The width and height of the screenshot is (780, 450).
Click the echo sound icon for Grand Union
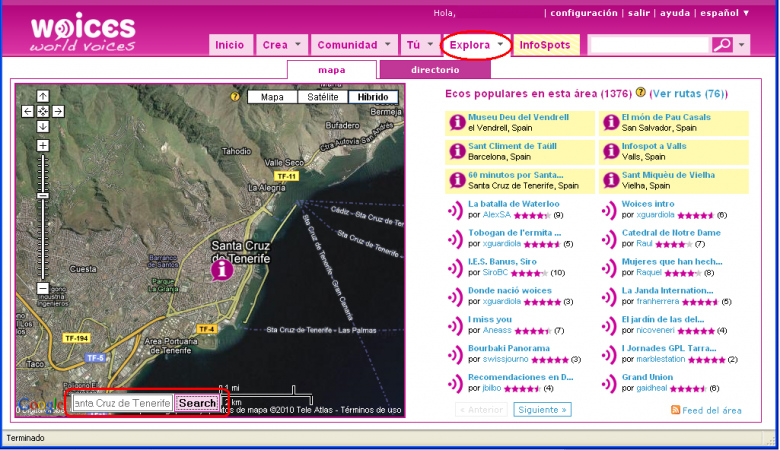[x=609, y=383]
